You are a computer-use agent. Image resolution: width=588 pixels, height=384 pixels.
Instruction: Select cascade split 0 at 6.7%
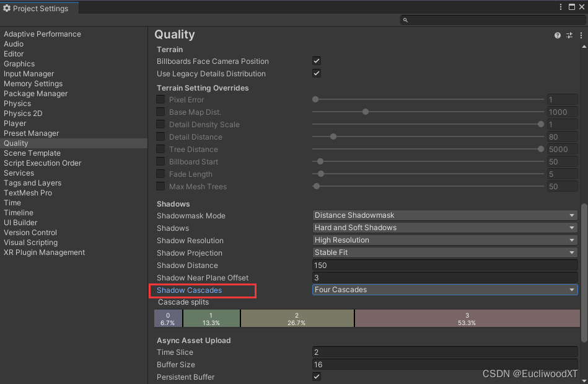pyautogui.click(x=168, y=318)
